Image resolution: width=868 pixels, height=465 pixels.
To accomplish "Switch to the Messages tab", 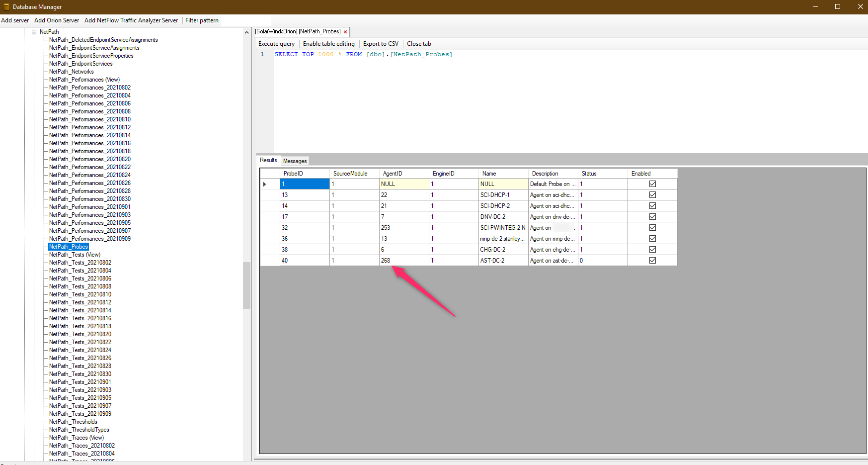I will (x=295, y=161).
